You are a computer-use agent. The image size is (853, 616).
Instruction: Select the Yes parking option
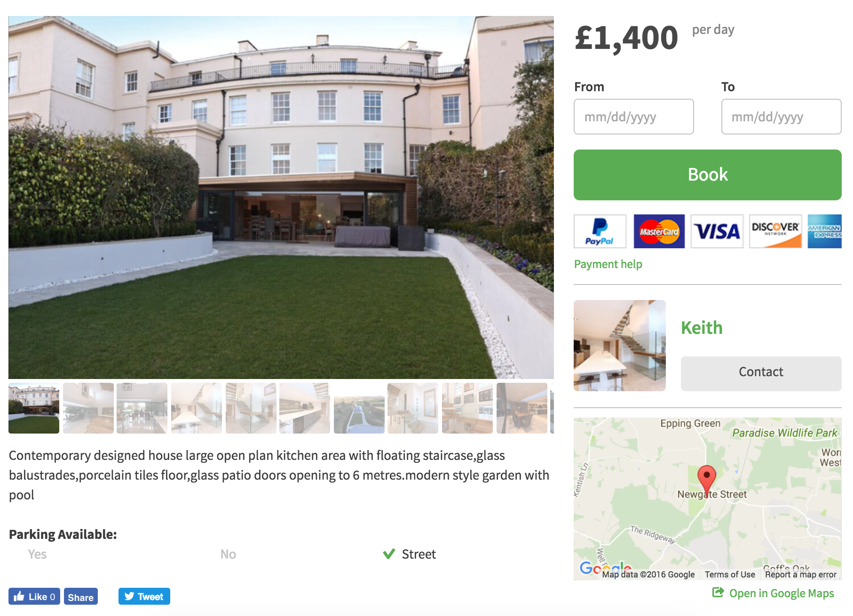point(37,554)
